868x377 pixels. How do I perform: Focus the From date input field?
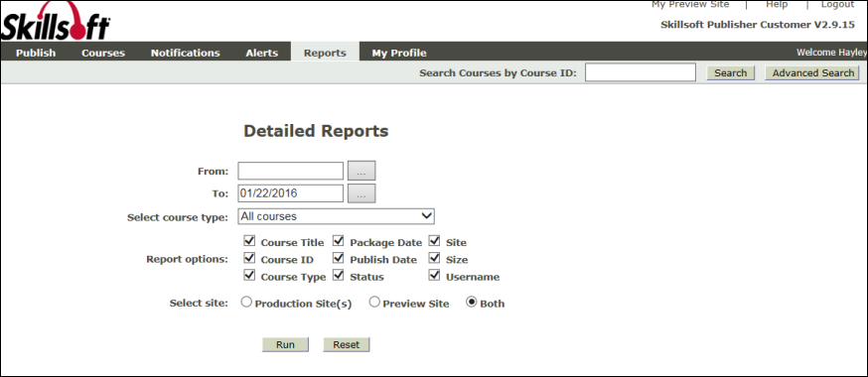[291, 171]
